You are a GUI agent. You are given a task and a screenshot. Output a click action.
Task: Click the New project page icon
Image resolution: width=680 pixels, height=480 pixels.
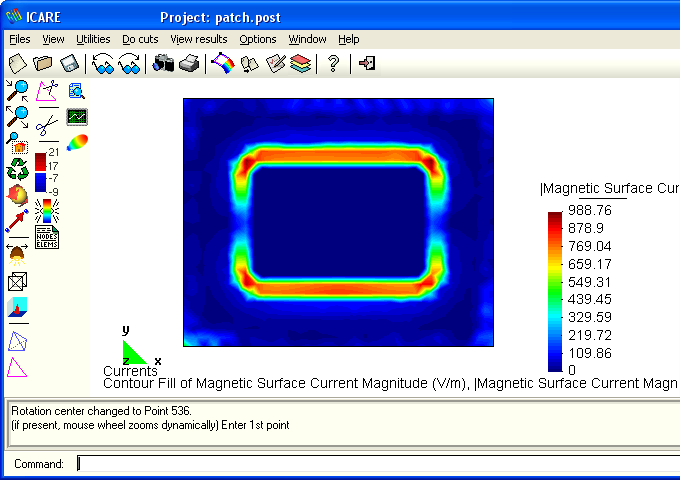(18, 64)
